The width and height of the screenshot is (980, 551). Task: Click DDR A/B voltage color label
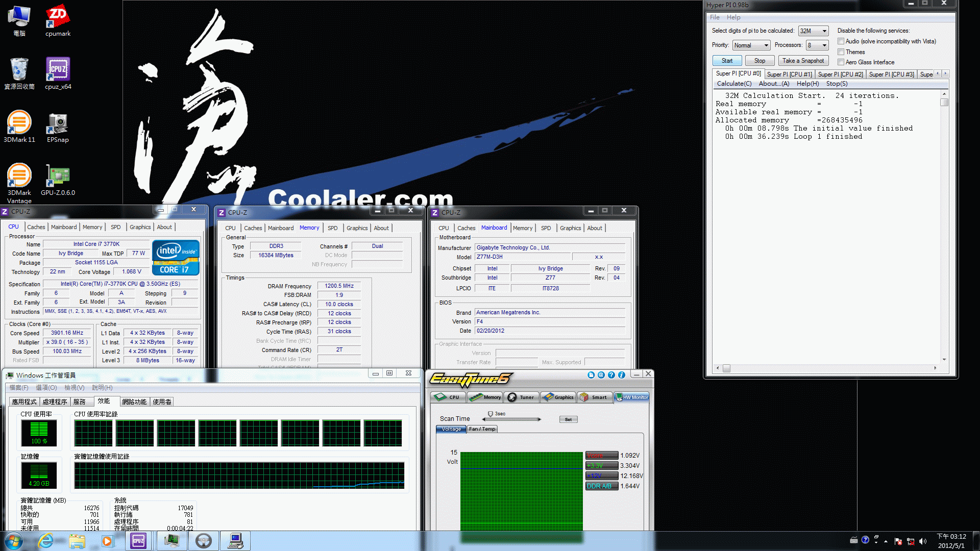pos(602,486)
